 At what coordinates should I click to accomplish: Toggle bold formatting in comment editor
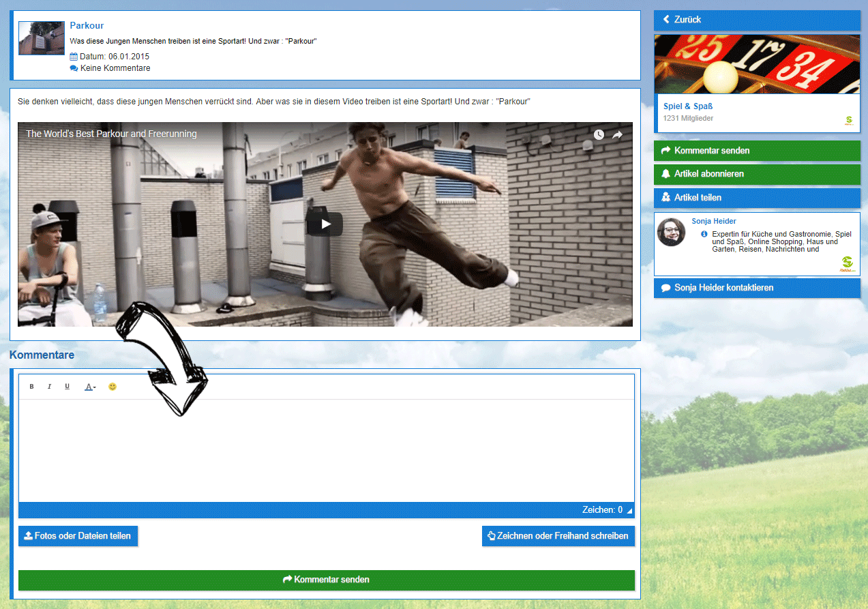31,387
